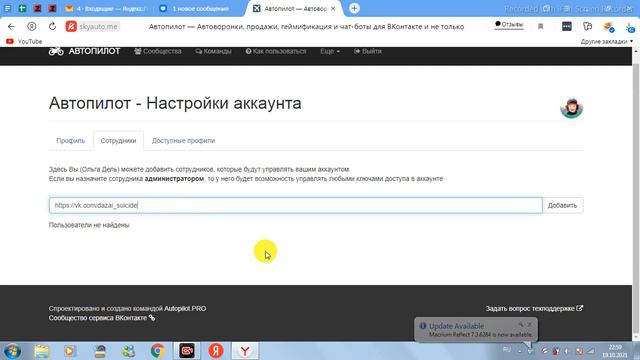Reload the page with the refresh icon

click(x=52, y=27)
